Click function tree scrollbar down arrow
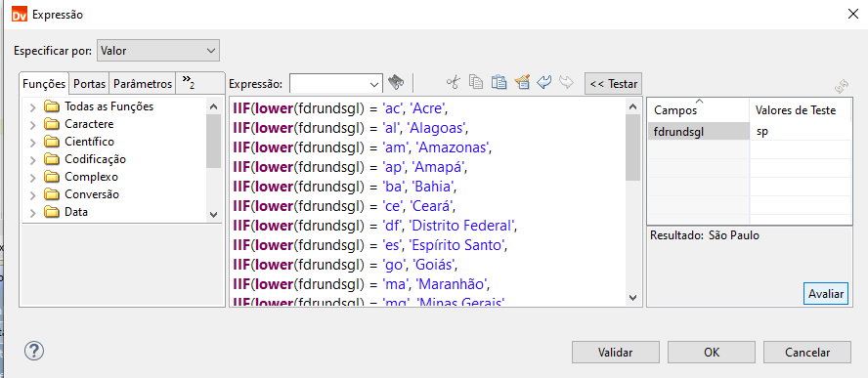Screen dimensions: 868x378 pos(214,215)
